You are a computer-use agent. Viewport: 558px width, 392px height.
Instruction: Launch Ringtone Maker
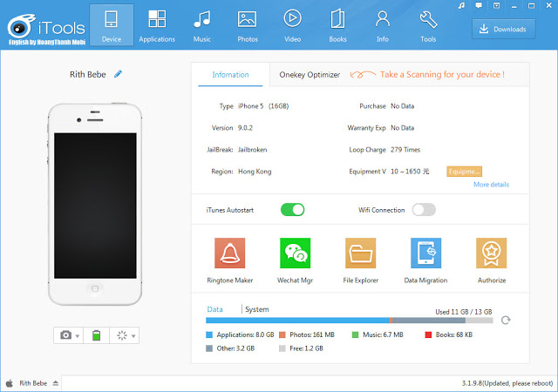point(229,260)
